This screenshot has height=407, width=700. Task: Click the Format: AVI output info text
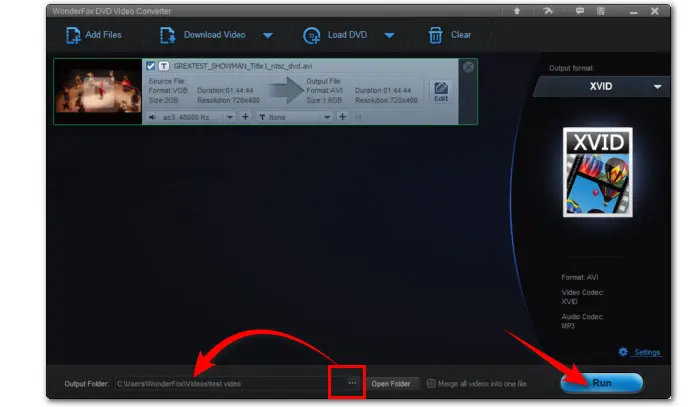click(x=579, y=277)
